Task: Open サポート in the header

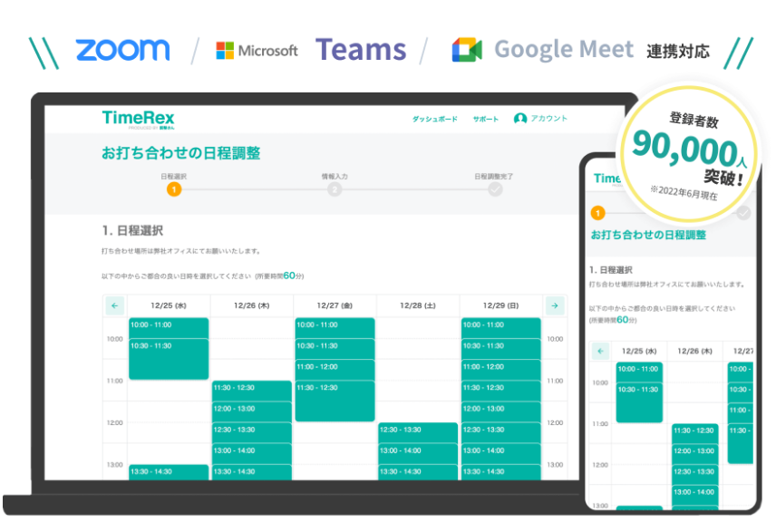Action: point(486,120)
